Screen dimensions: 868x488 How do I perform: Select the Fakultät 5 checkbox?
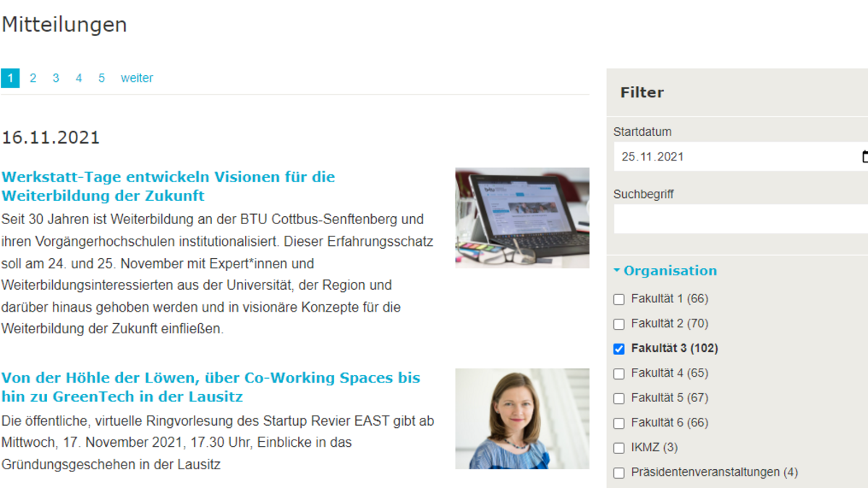click(618, 398)
